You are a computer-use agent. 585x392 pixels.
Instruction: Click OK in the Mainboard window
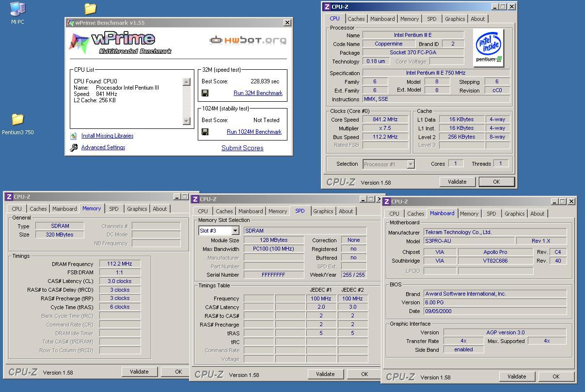556,376
